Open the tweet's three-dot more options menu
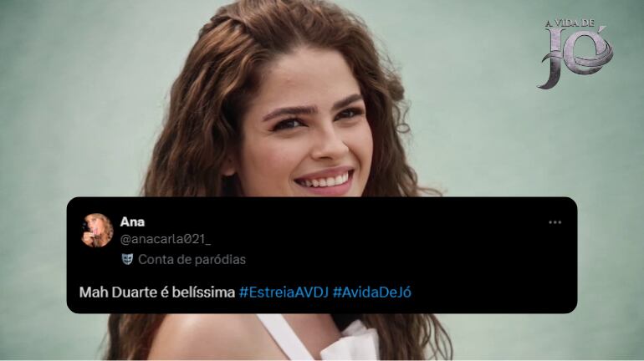 pyautogui.click(x=555, y=222)
